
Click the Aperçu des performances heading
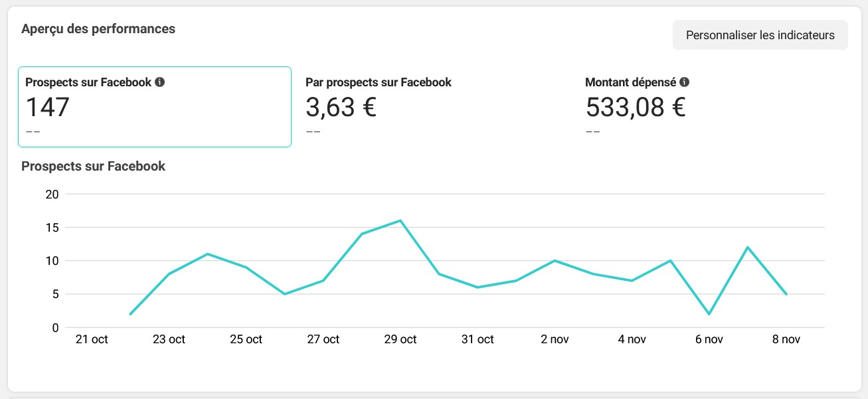click(x=97, y=29)
